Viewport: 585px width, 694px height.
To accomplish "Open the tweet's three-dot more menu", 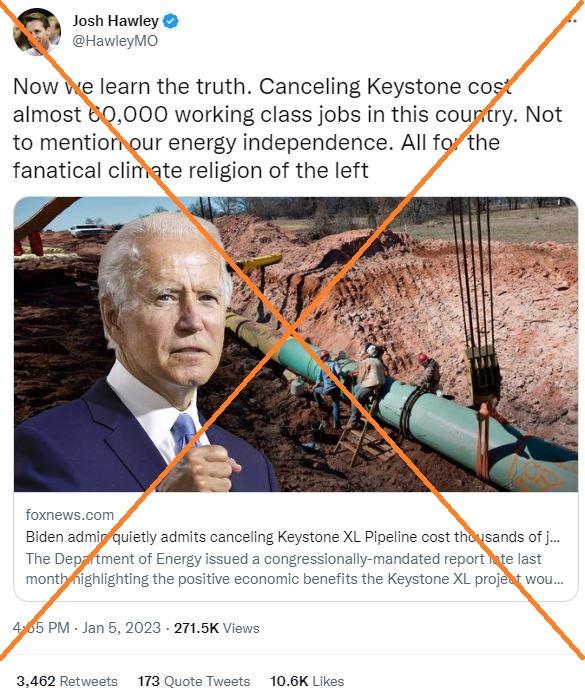I will (x=571, y=21).
